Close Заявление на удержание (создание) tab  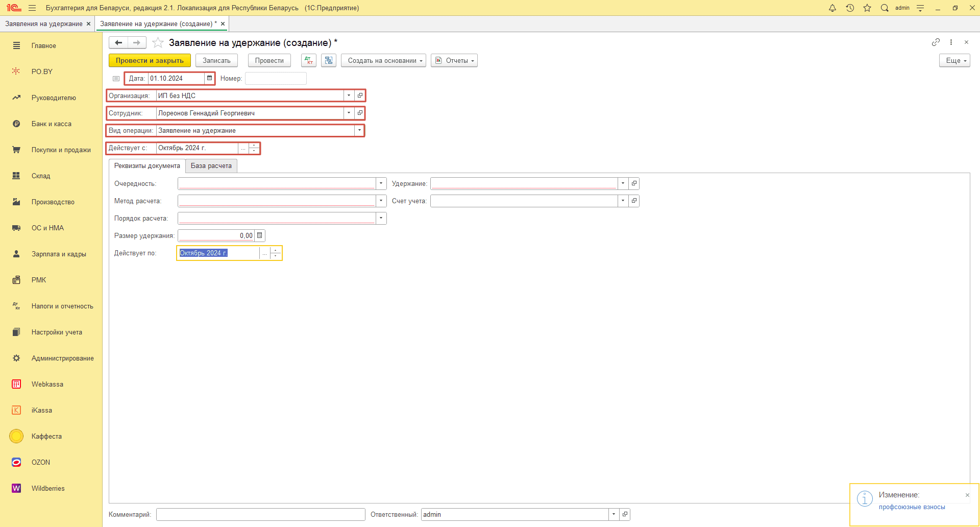pos(223,24)
